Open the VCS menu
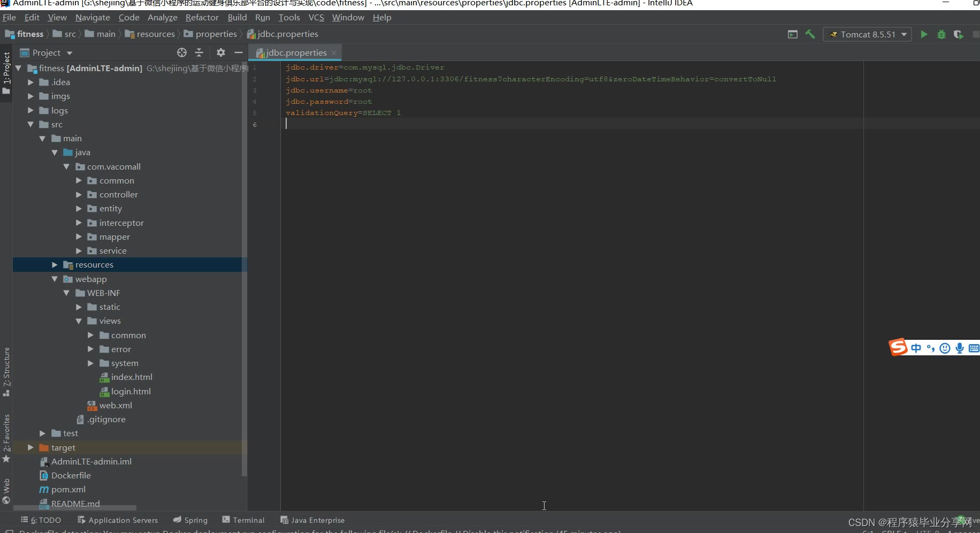Viewport: 980px width, 533px height. tap(316, 17)
